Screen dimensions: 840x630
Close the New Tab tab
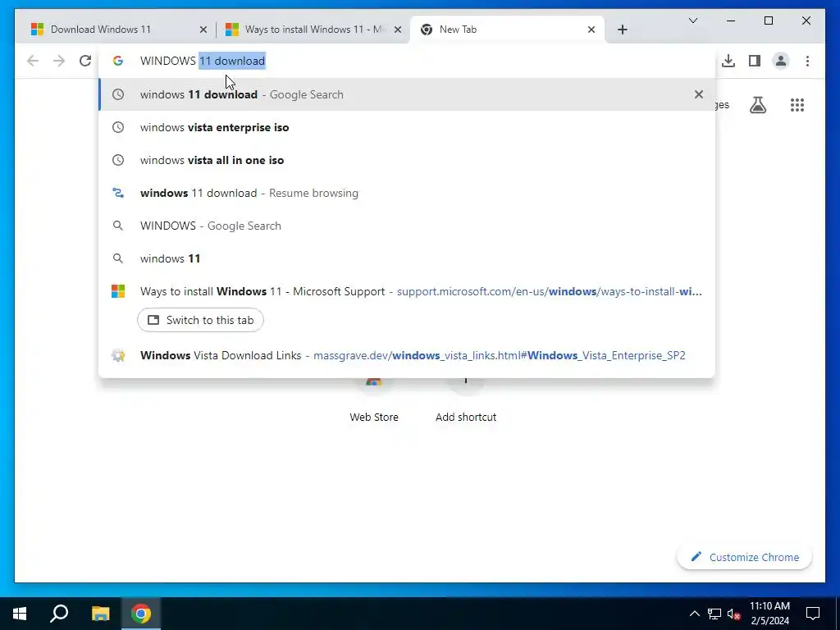tap(591, 30)
